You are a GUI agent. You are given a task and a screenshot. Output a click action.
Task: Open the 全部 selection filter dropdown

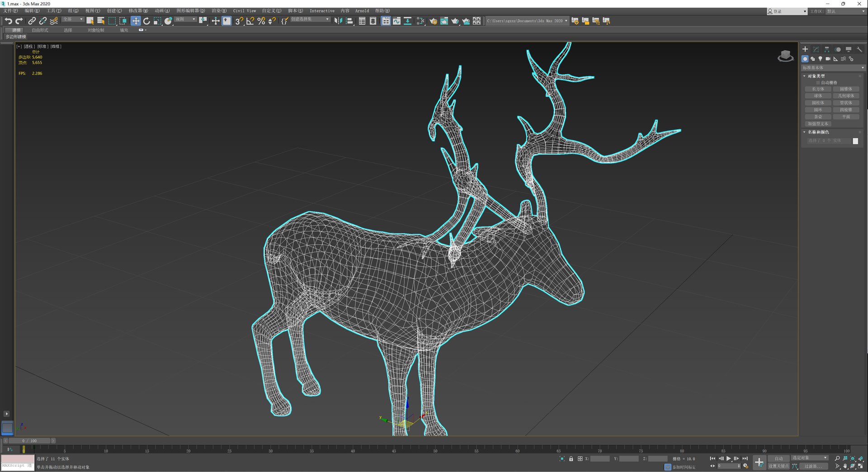(73, 19)
